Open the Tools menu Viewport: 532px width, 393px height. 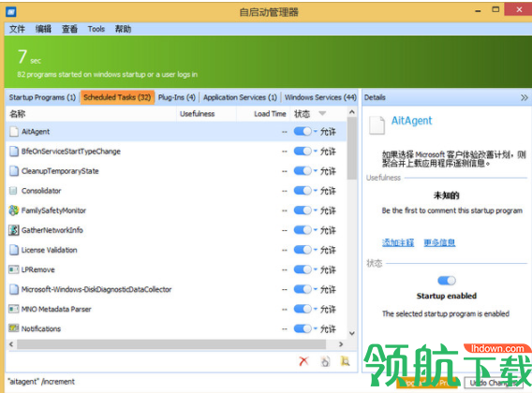96,29
